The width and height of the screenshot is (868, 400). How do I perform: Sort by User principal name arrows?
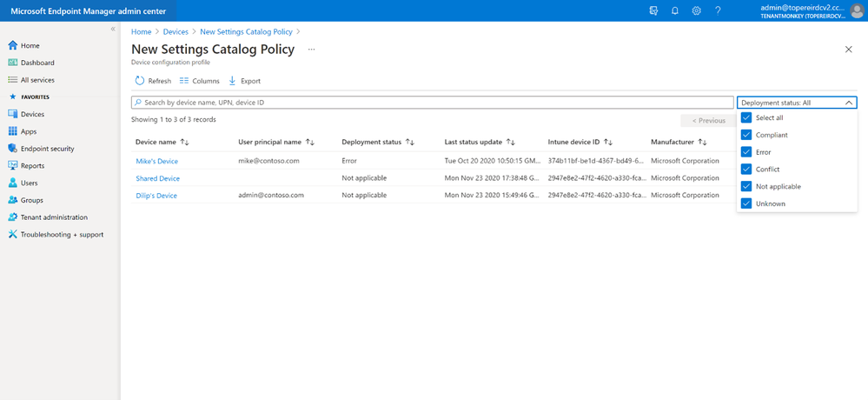click(310, 143)
